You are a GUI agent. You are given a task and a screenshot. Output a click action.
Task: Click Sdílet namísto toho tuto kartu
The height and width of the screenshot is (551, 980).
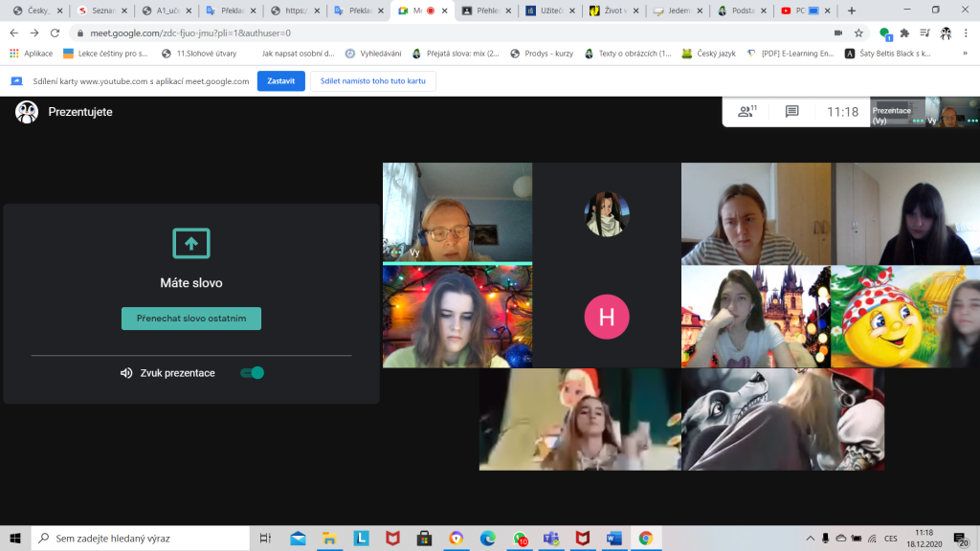(x=373, y=80)
